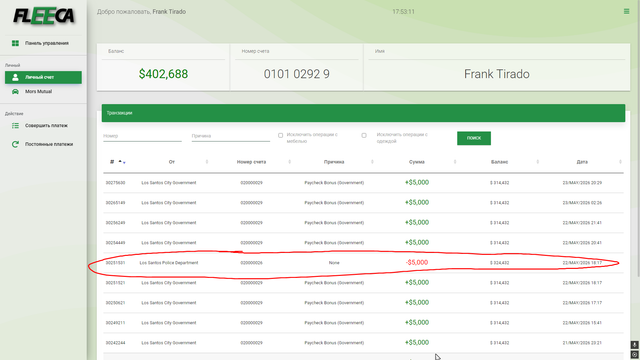
Task: Click the date 22/MAY/2026 20:41
Action: tap(582, 243)
